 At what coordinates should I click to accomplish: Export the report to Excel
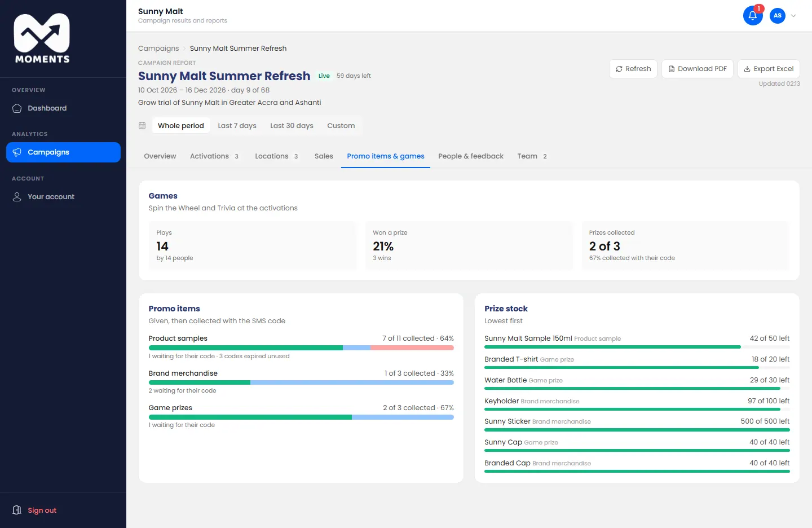pyautogui.click(x=769, y=69)
